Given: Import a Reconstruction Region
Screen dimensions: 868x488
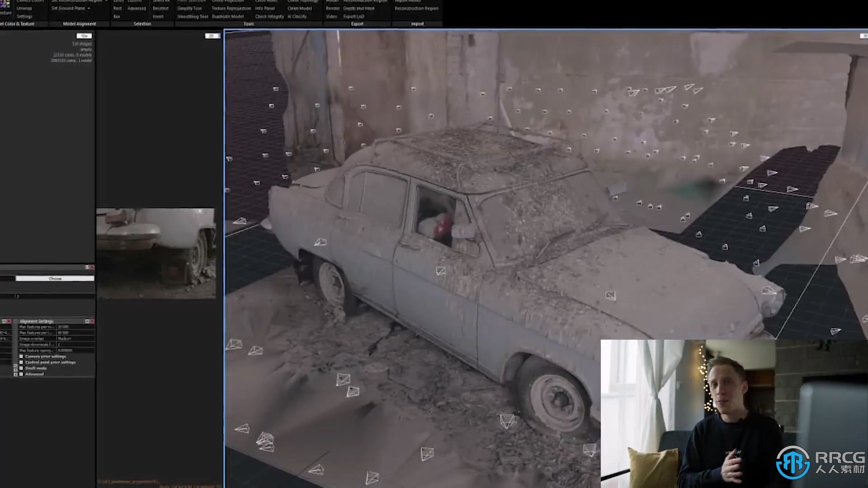Looking at the screenshot, I should coord(416,9).
